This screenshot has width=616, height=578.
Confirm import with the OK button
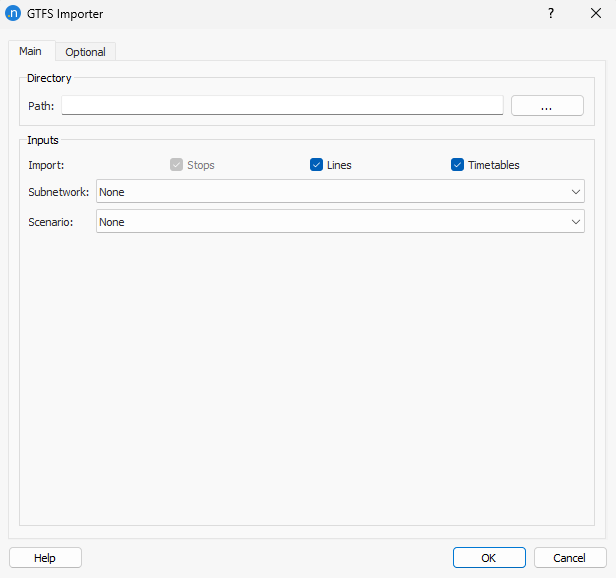489,558
